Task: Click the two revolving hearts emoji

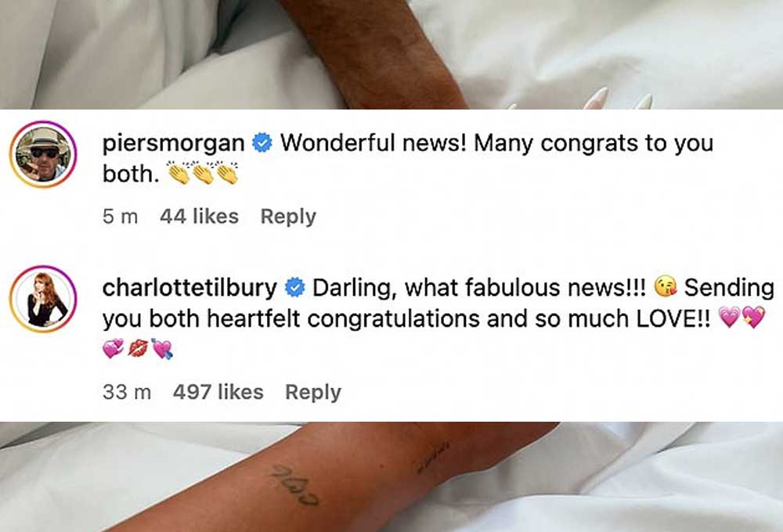Action: tap(114, 349)
